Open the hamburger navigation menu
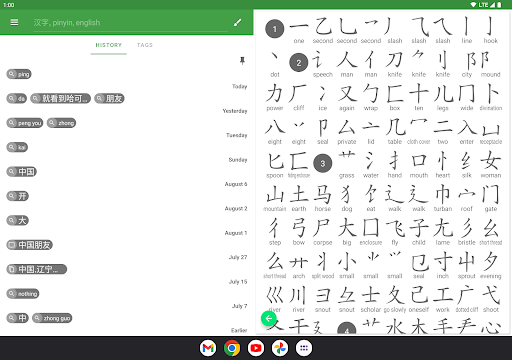 [14, 22]
